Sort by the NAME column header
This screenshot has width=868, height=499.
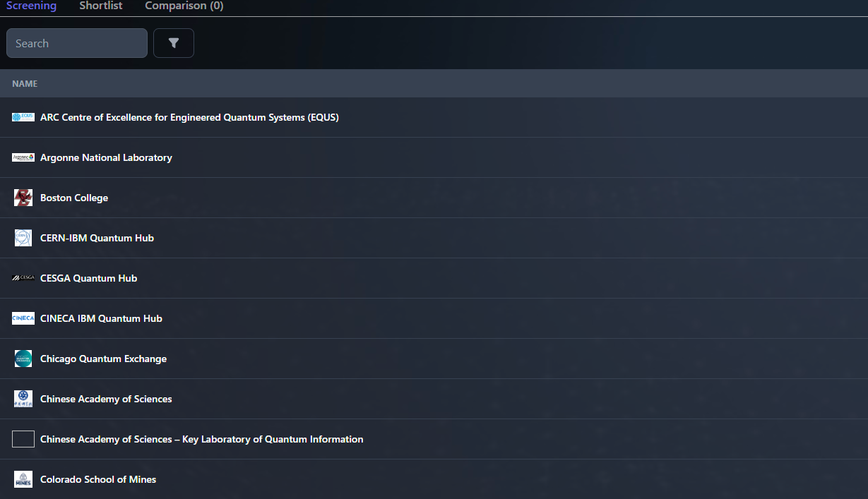pyautogui.click(x=25, y=83)
